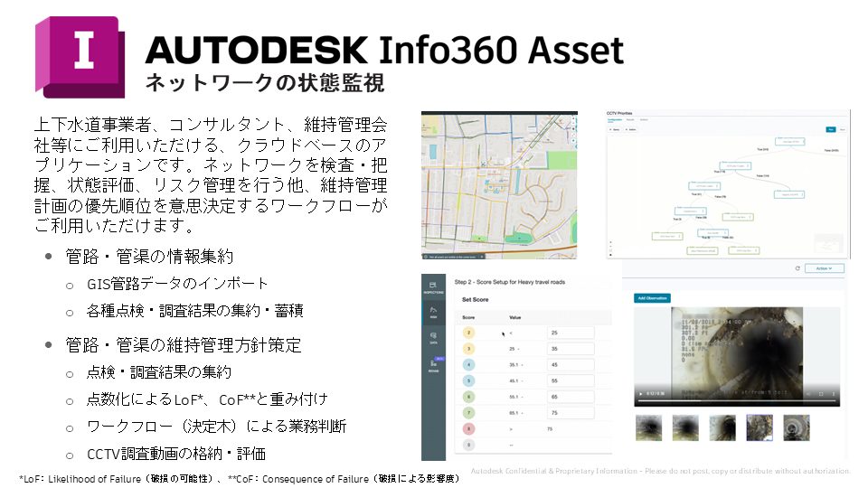Click the Add Observation button

[x=652, y=297]
